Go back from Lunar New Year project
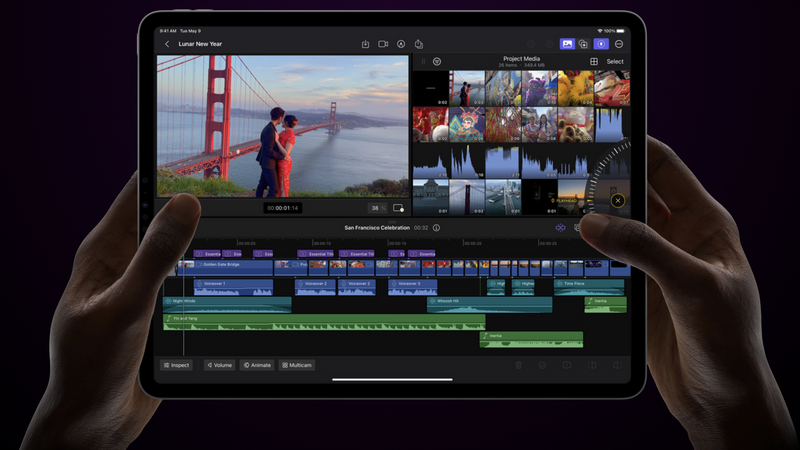The height and width of the screenshot is (450, 800). pyautogui.click(x=167, y=44)
